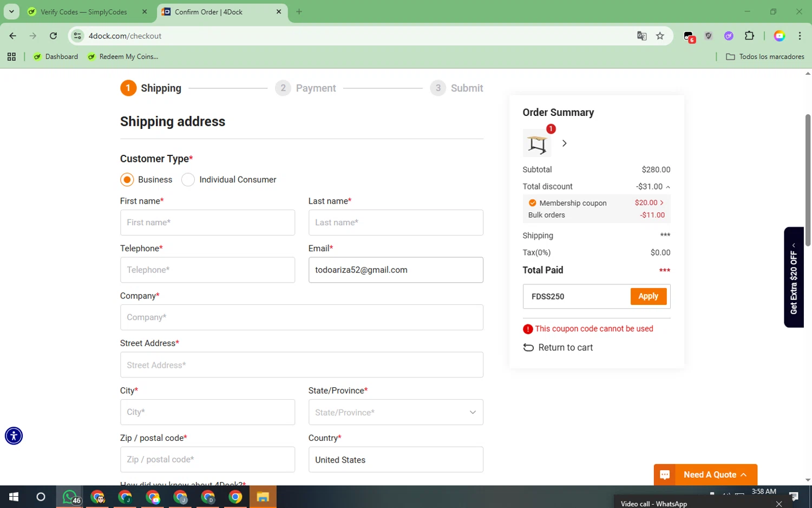Click the page vertical scrollbar thumb

tap(808, 180)
